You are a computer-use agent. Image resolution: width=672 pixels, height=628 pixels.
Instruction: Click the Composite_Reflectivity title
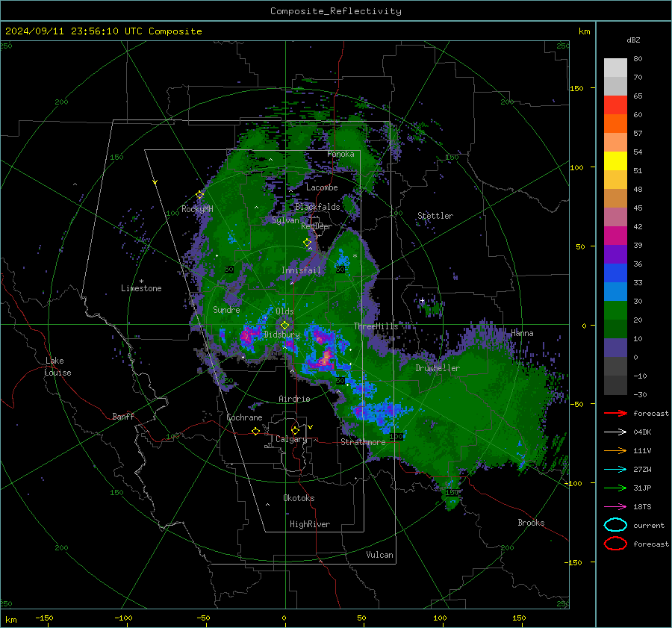coord(336,11)
